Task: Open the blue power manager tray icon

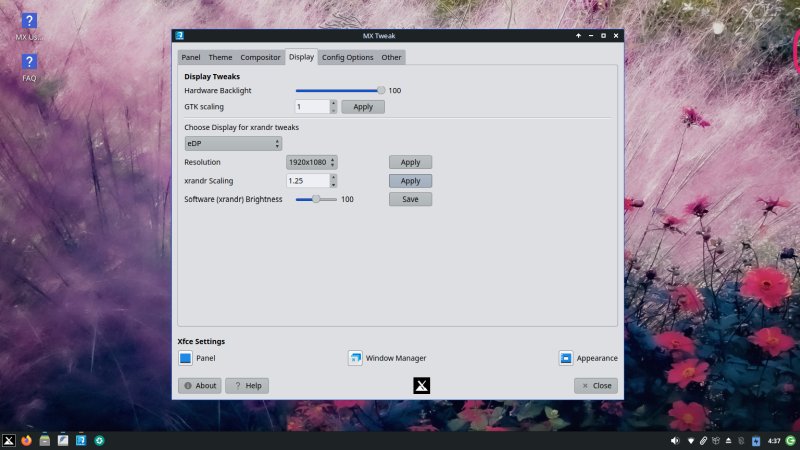Action: (x=756, y=441)
